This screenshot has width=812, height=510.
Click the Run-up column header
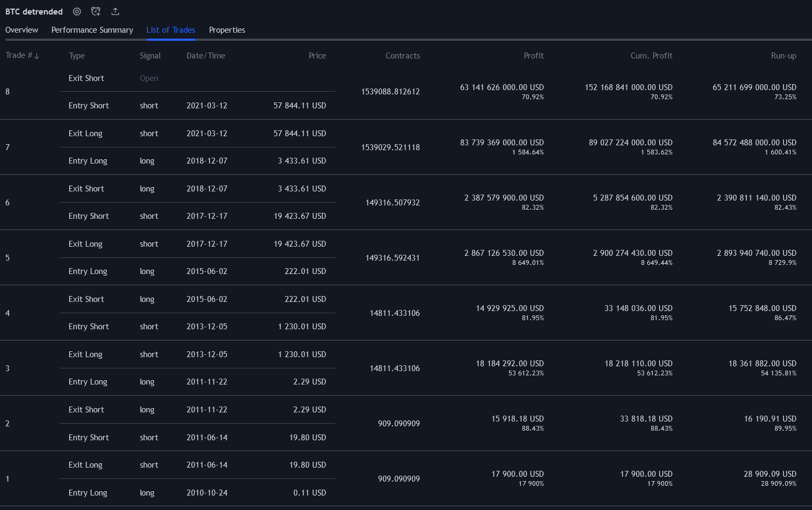point(783,56)
